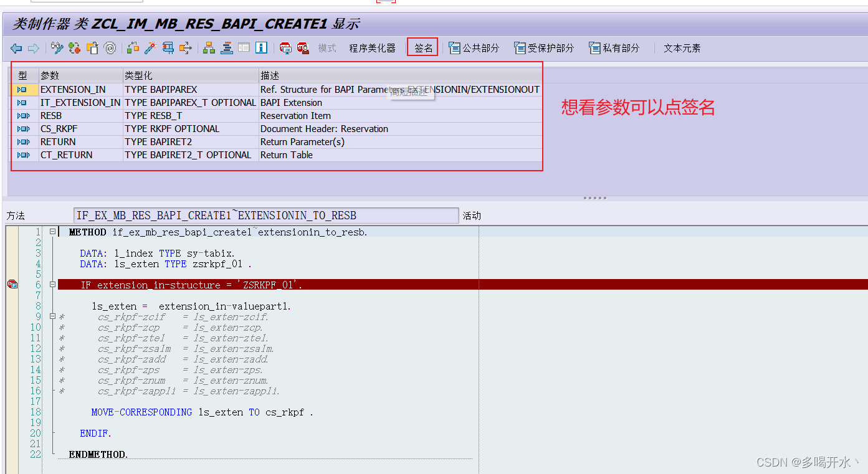Navigate back using the back arrow icon

[16, 48]
